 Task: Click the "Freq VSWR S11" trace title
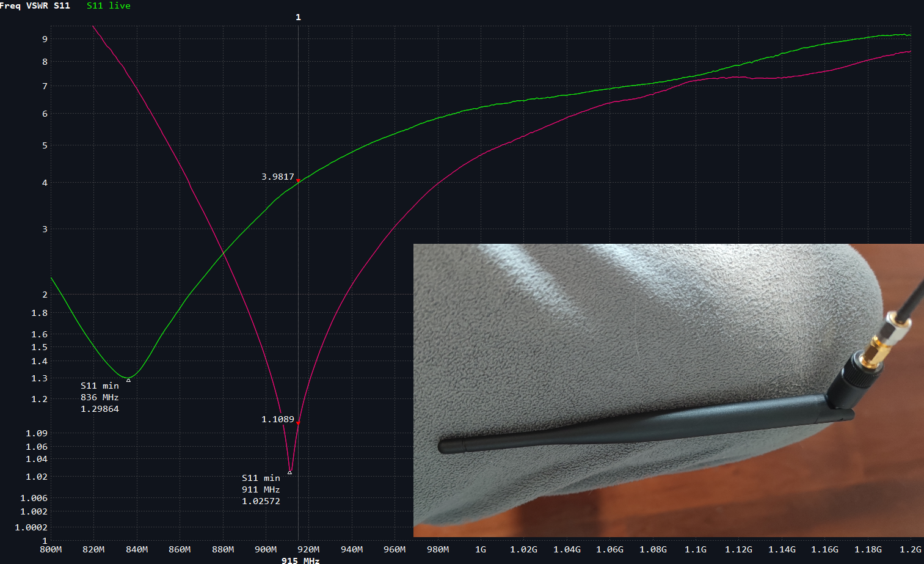pyautogui.click(x=35, y=5)
